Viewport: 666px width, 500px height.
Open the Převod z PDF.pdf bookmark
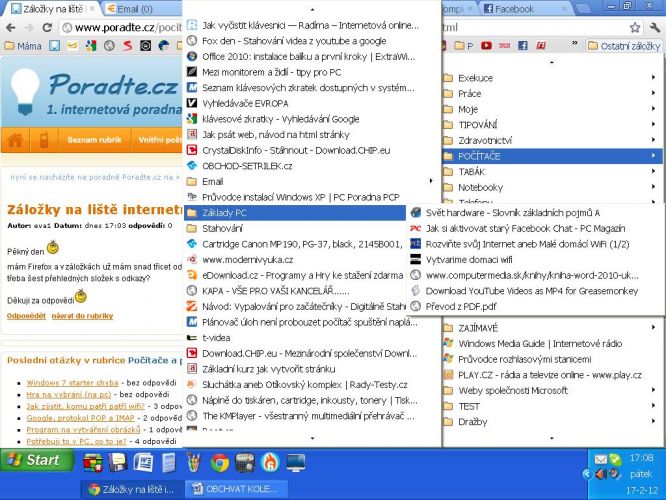pyautogui.click(x=535, y=306)
